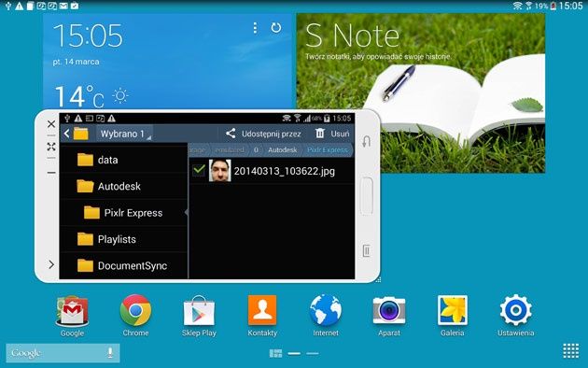This screenshot has width=588, height=368.
Task: Collapse the folder tree panel arrow
Action: click(x=186, y=213)
